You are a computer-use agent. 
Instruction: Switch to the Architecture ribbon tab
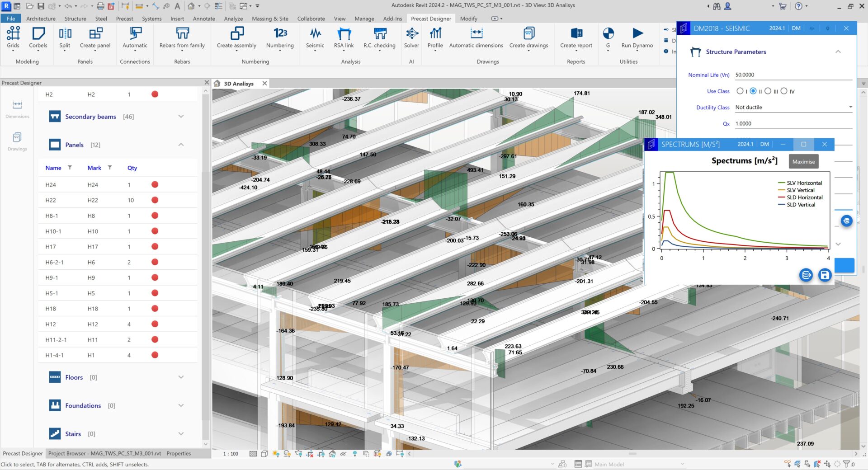[x=41, y=19]
